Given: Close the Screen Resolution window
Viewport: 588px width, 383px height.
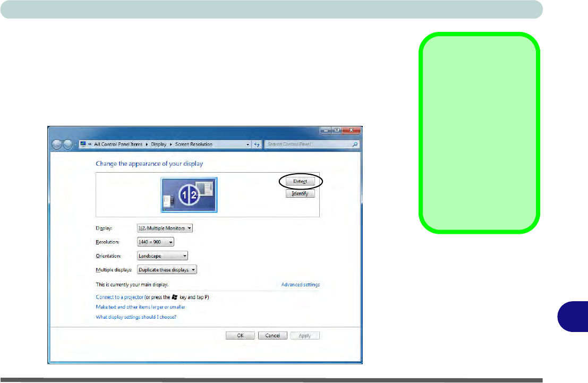Looking at the screenshot, I should coord(352,130).
